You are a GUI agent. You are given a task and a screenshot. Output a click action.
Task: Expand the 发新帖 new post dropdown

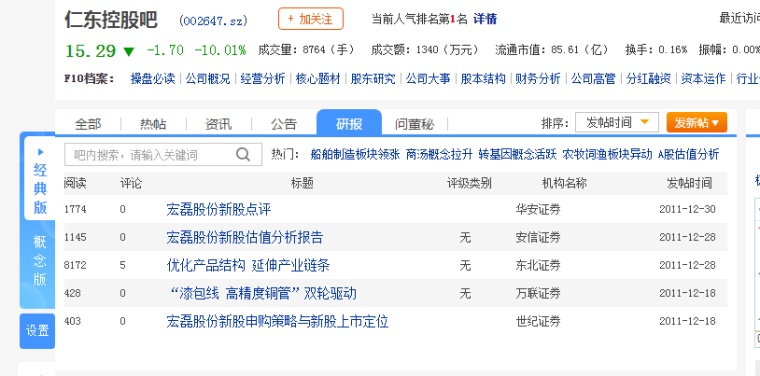point(697,123)
